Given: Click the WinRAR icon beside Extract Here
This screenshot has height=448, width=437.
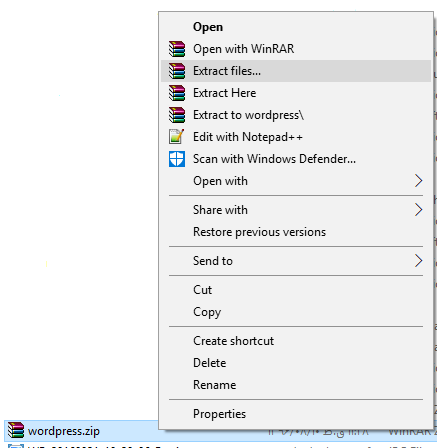Looking at the screenshot, I should click(177, 93).
